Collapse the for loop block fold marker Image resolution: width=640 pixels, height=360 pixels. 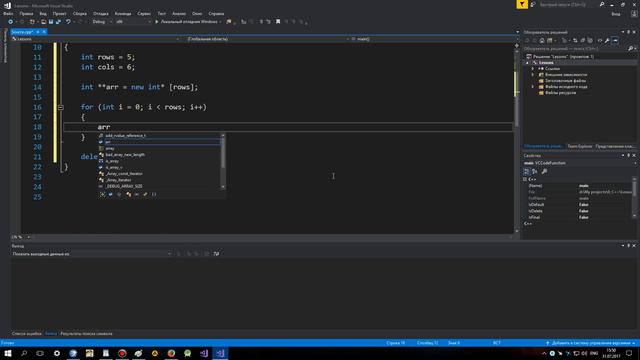[x=61, y=107]
